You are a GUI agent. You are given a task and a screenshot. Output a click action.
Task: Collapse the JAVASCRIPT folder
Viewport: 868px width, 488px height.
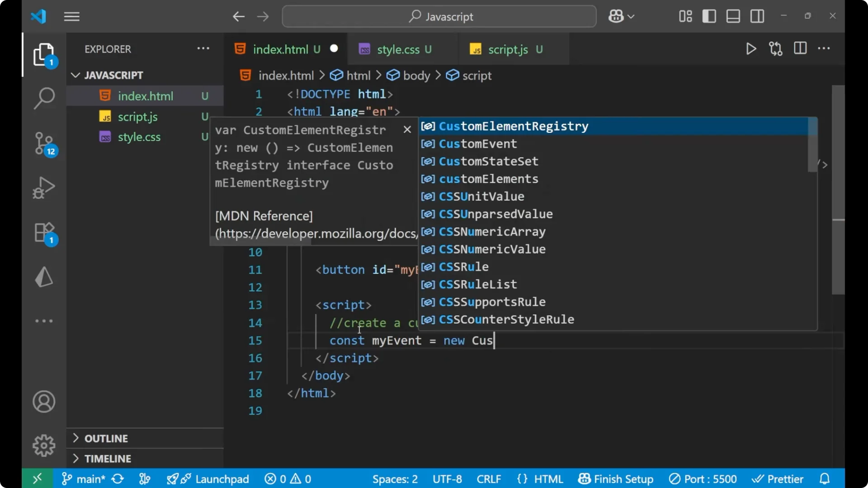click(x=75, y=75)
